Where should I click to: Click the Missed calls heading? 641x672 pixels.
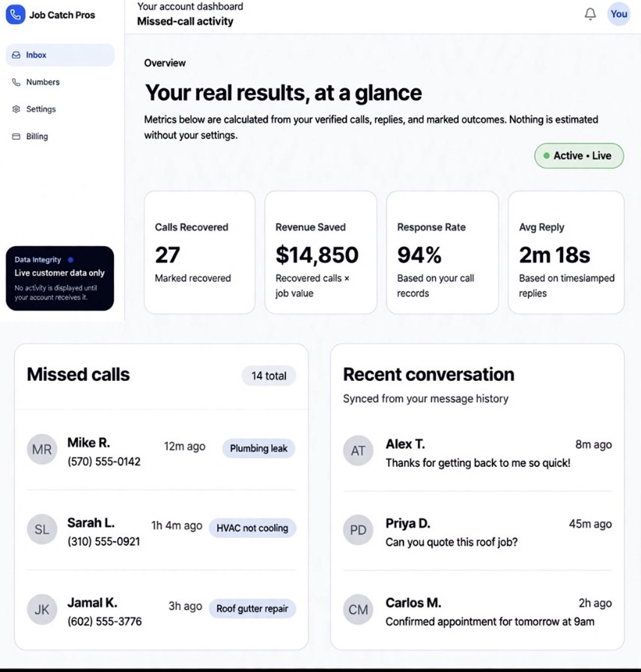coord(78,374)
